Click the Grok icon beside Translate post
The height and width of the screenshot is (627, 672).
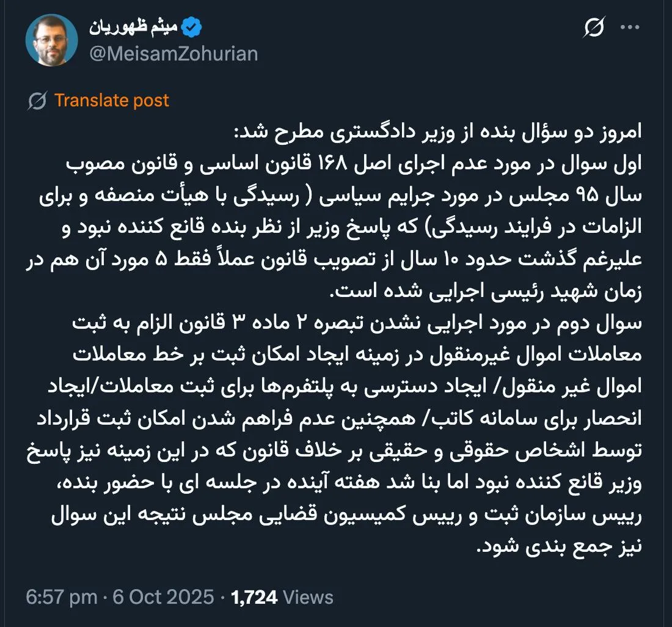(38, 100)
